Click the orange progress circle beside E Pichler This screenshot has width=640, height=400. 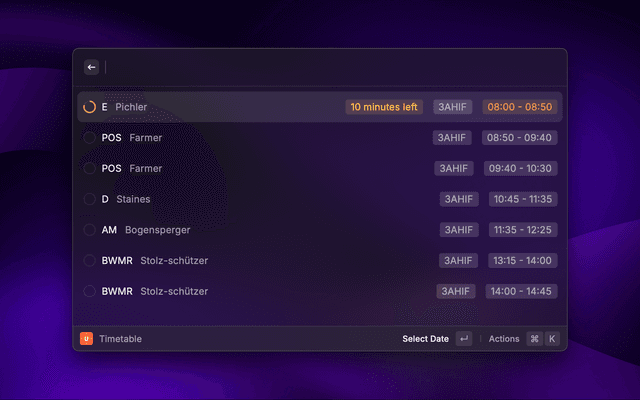pos(89,107)
